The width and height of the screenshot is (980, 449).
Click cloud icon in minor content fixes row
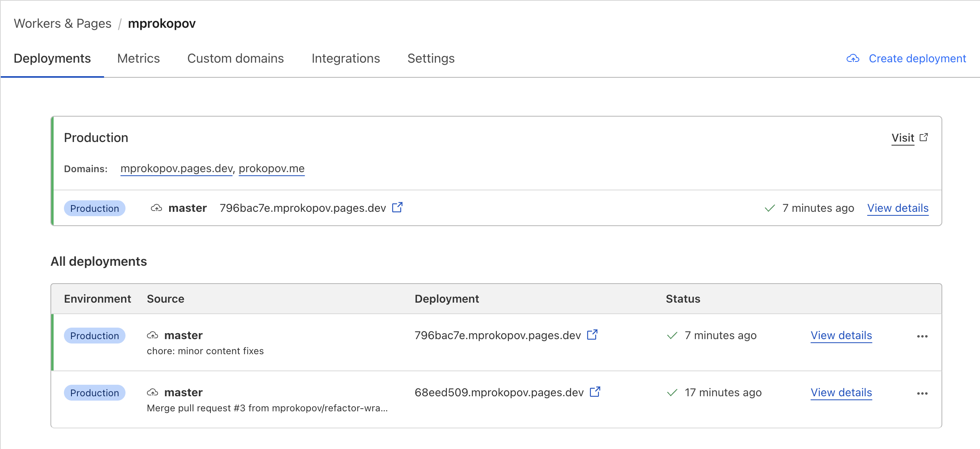tap(152, 335)
